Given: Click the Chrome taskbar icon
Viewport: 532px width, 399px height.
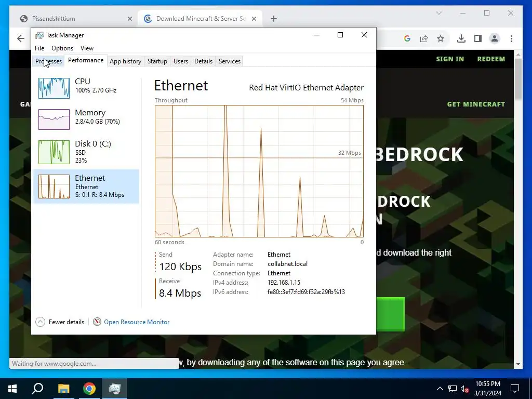Looking at the screenshot, I should tap(89, 389).
